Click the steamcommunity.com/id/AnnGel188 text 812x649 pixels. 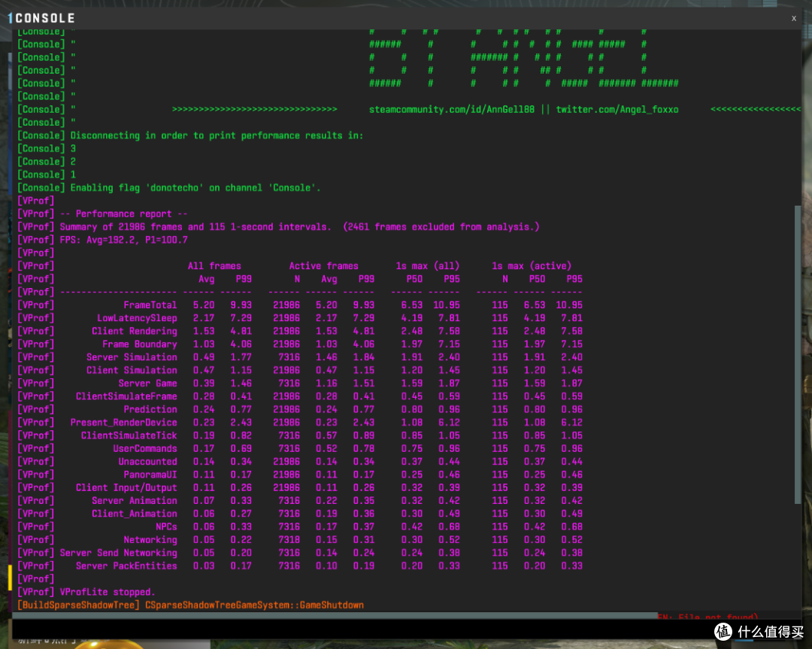(451, 109)
